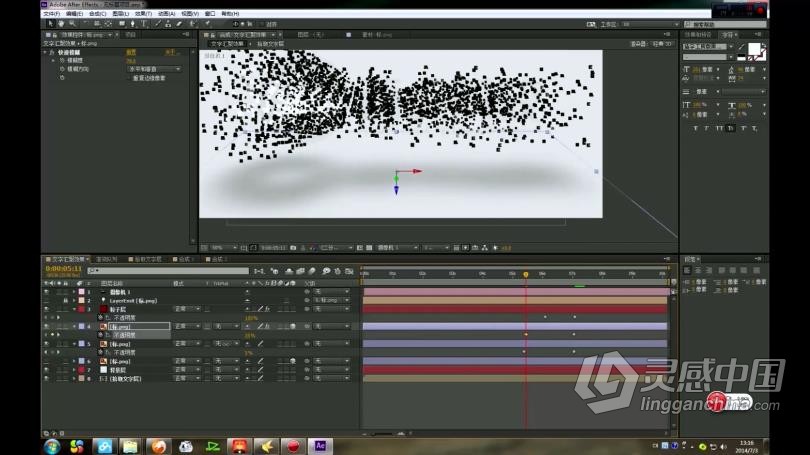Open blend mode dropdown for layer 7
The height and width of the screenshot is (455, 810).
pyautogui.click(x=186, y=370)
